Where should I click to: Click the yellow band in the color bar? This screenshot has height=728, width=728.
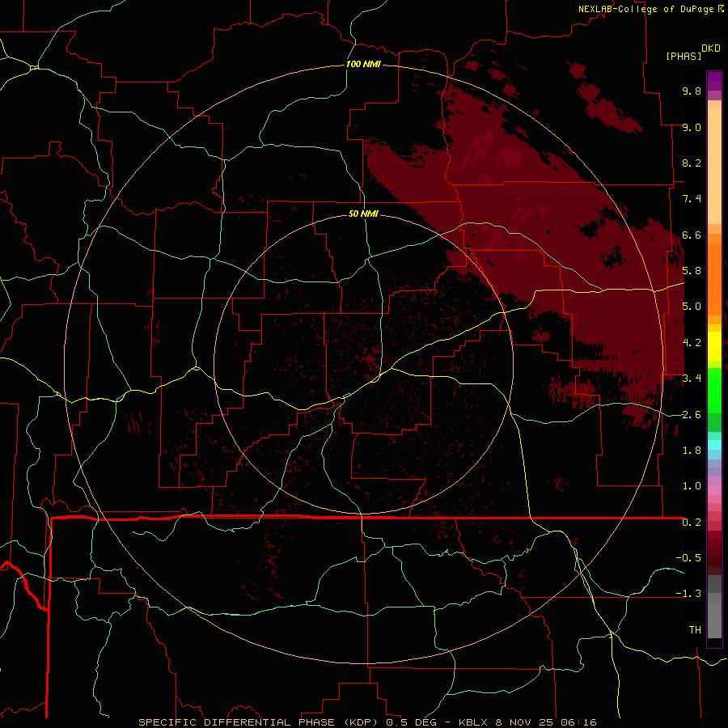[x=714, y=346]
